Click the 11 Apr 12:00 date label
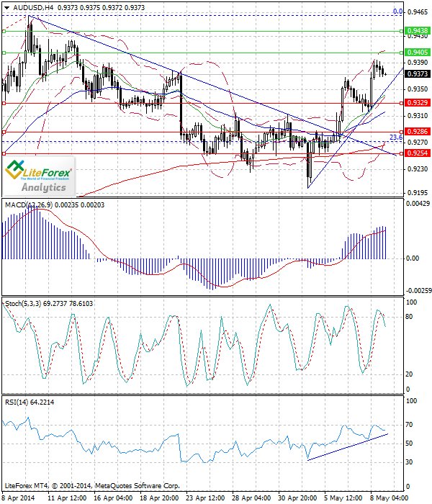Screen dimensions: 432x504 [67, 498]
